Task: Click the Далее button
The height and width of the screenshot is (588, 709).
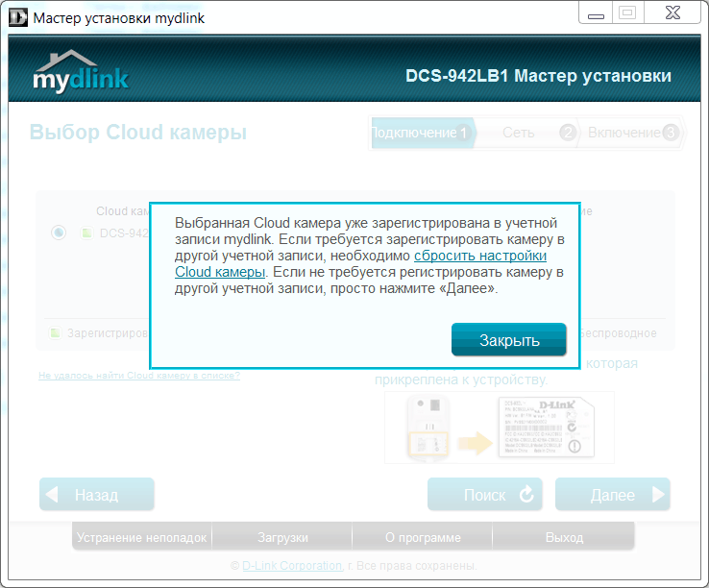Action: click(x=613, y=495)
